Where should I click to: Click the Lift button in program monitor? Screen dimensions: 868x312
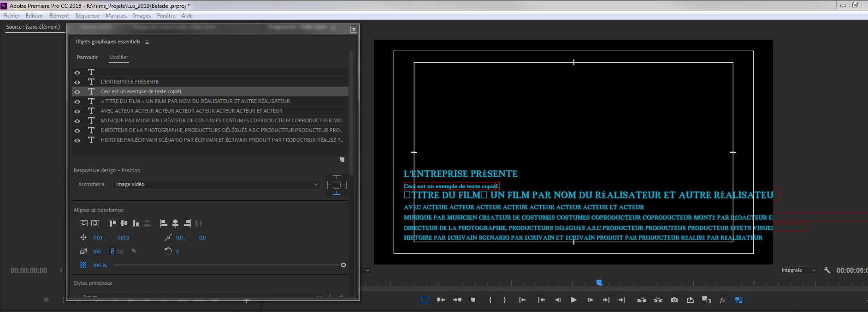point(641,300)
